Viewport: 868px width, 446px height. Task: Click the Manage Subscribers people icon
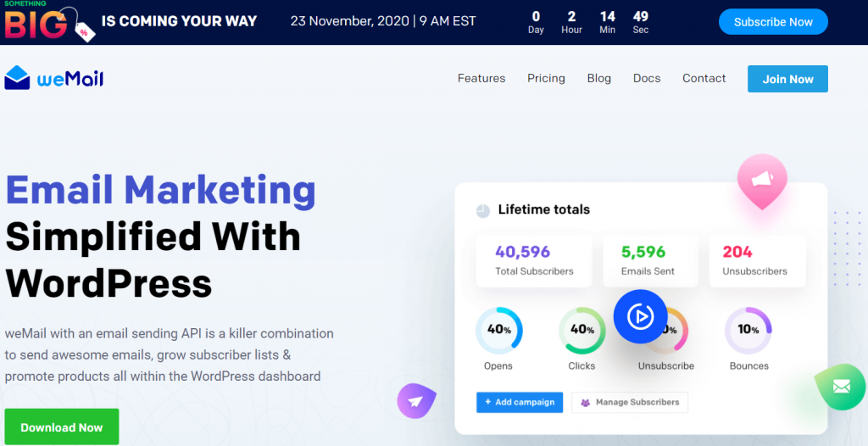point(585,403)
